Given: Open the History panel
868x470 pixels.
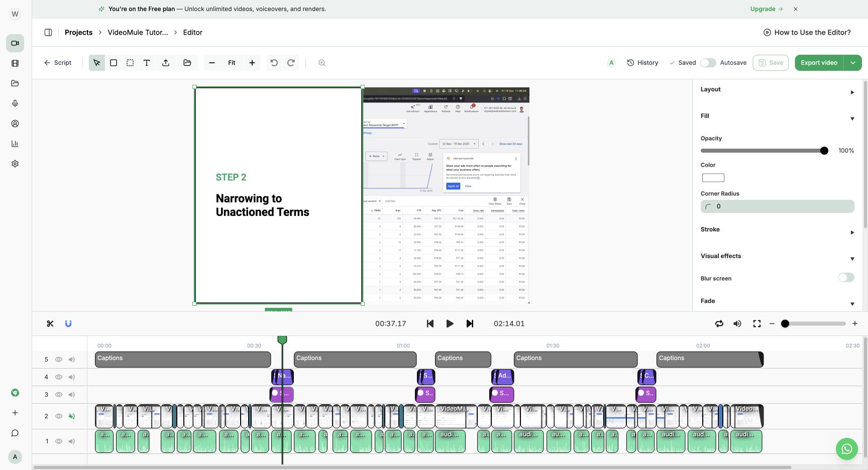Looking at the screenshot, I should click(x=642, y=63).
